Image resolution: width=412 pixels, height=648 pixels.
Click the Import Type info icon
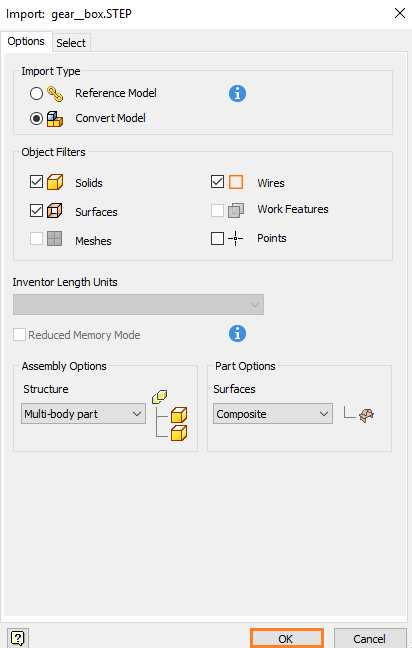(238, 94)
